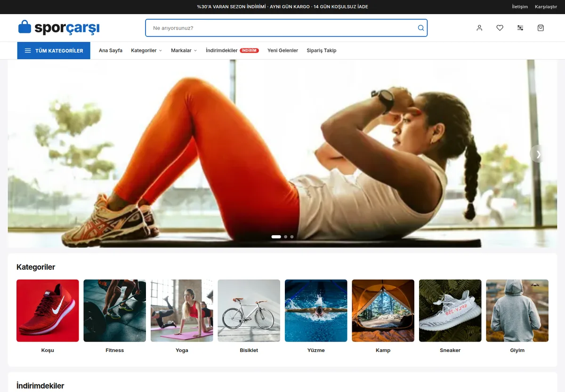Open the Yoga category thumbnail

tap(182, 311)
